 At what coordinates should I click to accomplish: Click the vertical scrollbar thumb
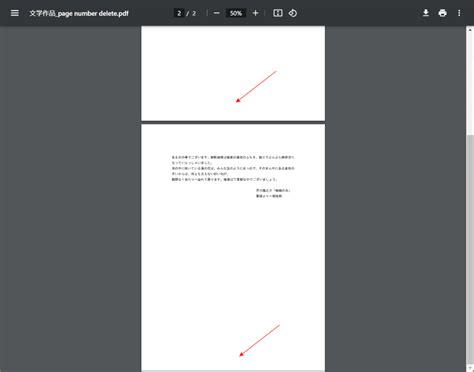[470, 250]
